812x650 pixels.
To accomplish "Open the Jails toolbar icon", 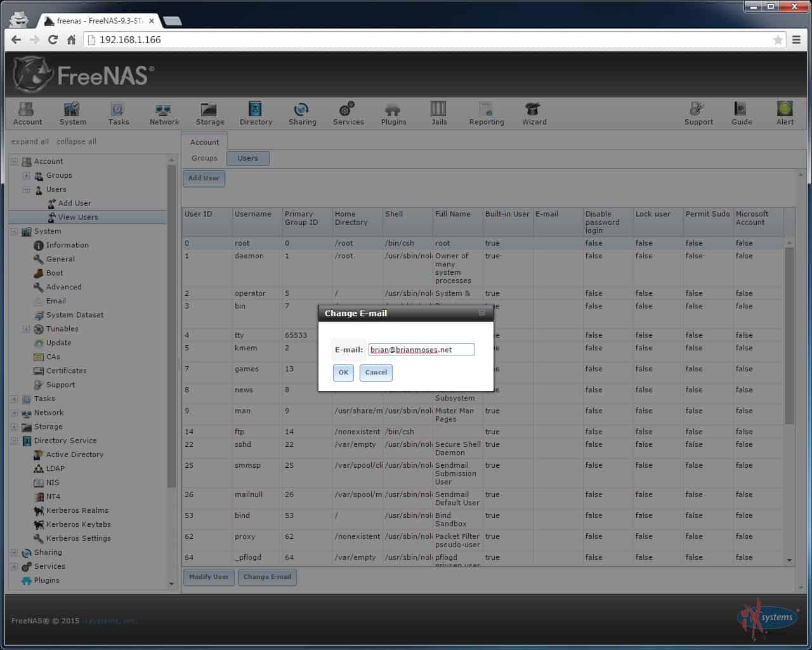I will (438, 109).
